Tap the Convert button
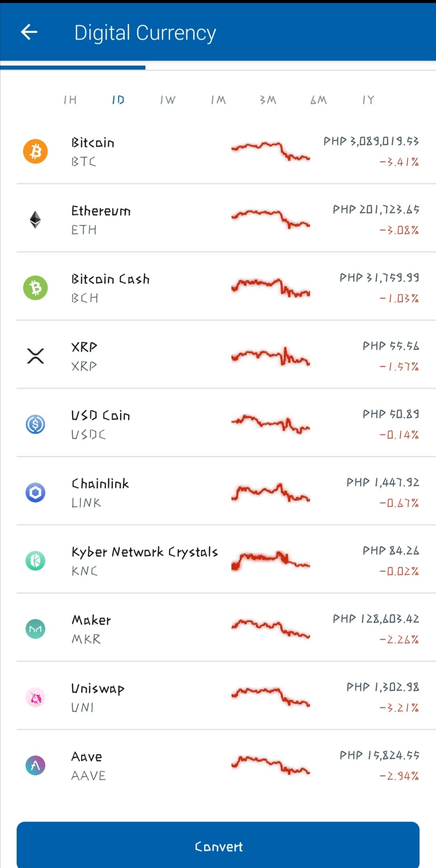This screenshot has width=436, height=868. coord(218,845)
